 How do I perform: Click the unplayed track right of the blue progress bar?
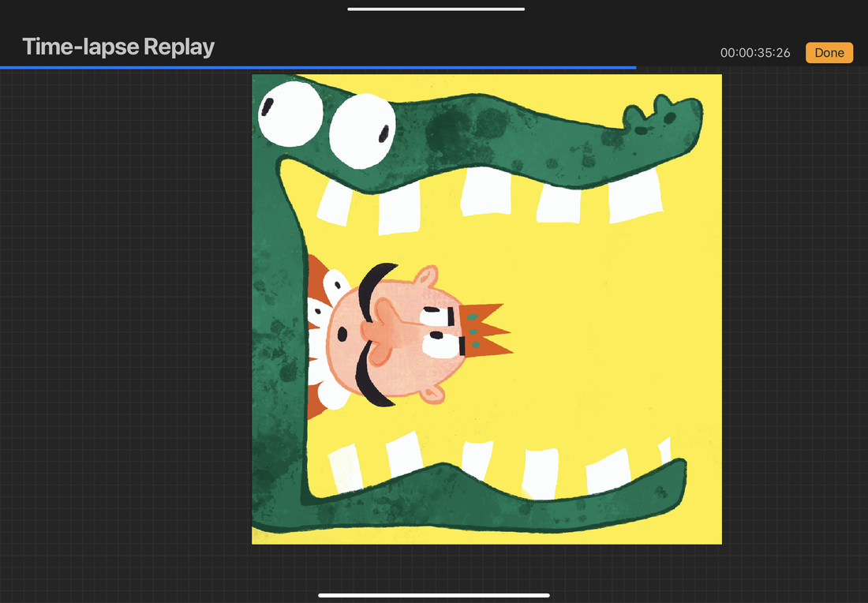750,68
